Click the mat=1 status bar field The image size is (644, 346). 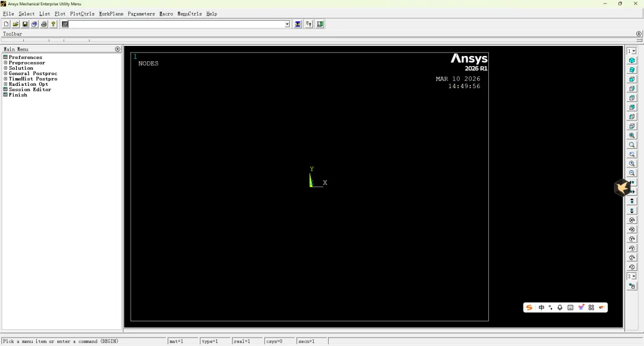[183, 341]
